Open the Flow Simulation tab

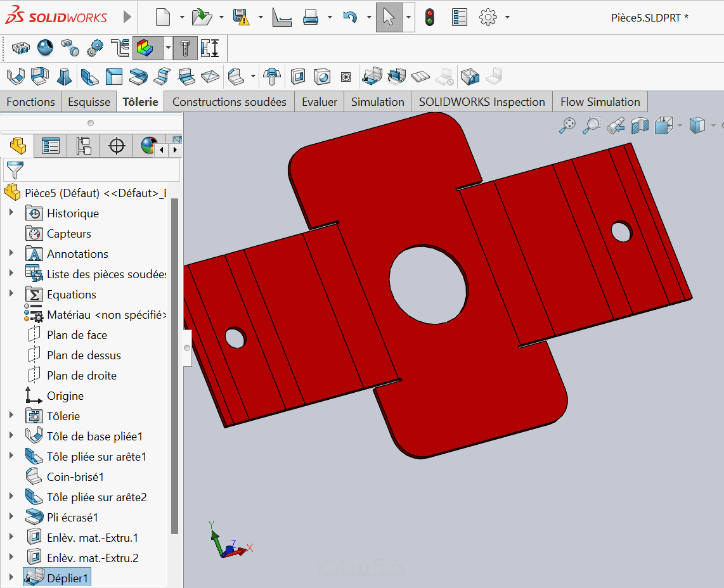(x=600, y=102)
